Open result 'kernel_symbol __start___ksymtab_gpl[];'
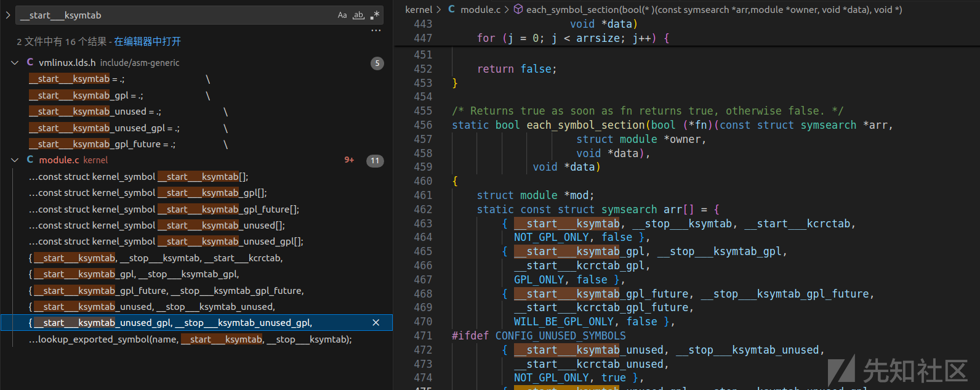The height and width of the screenshot is (390, 980). coord(197,193)
